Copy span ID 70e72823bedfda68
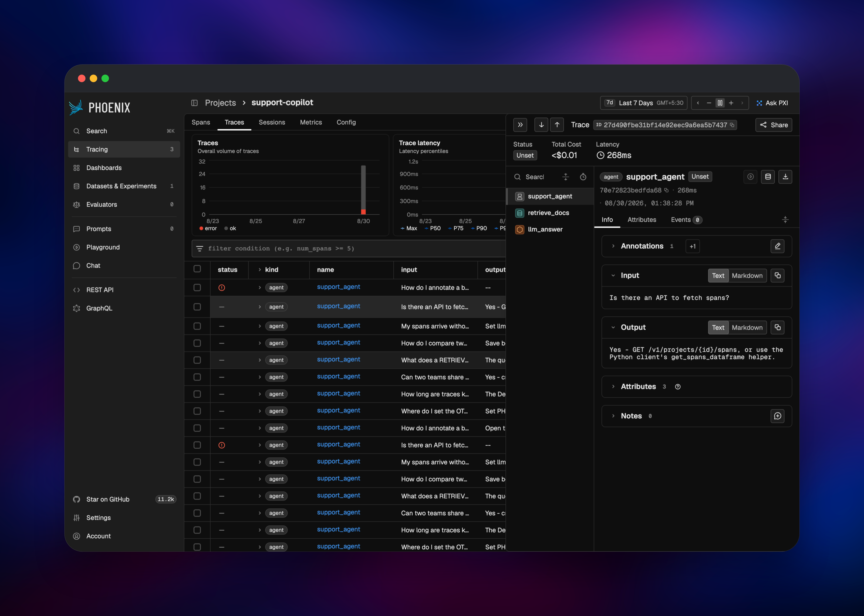This screenshot has height=616, width=864. [666, 190]
